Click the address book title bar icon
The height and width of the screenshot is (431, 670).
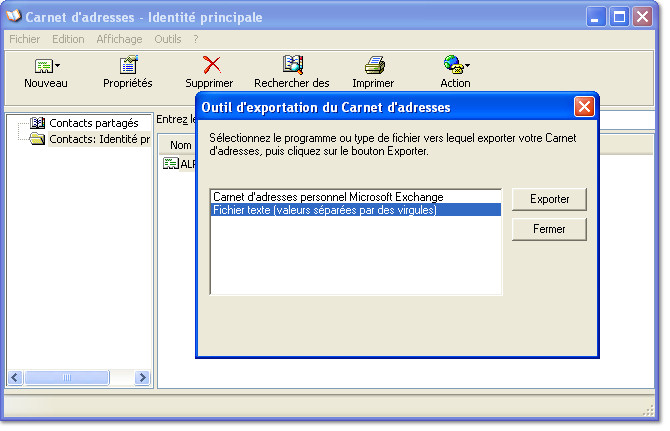[x=14, y=17]
